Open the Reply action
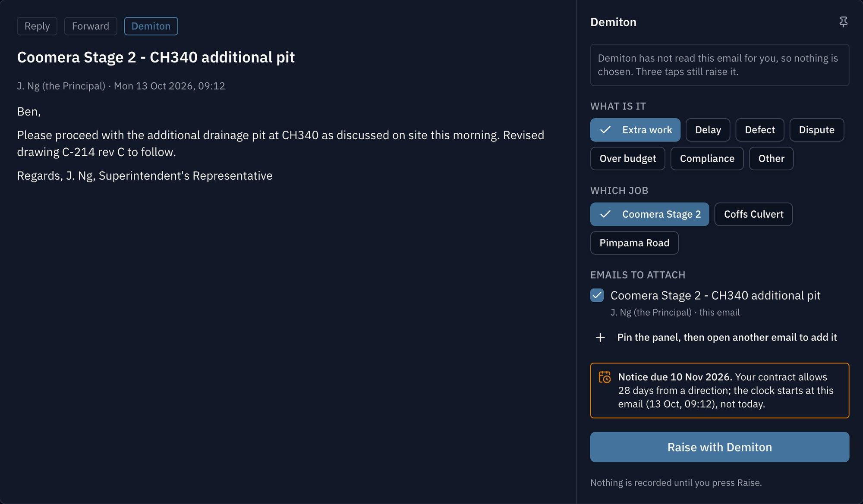The height and width of the screenshot is (504, 863). click(37, 26)
